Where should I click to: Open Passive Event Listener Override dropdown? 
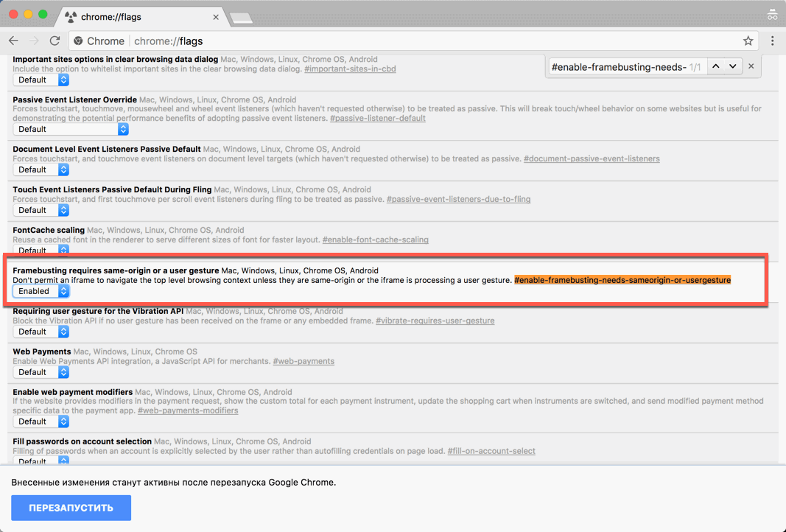tap(71, 129)
